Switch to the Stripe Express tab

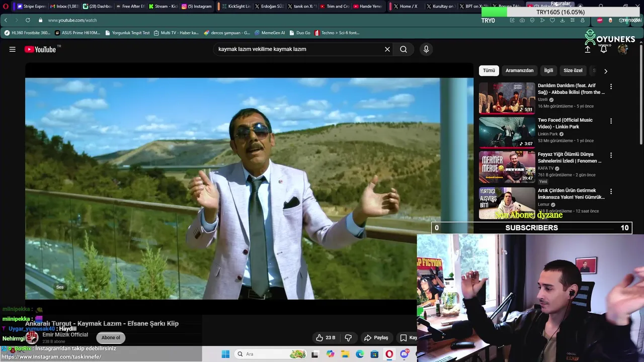click(32, 7)
